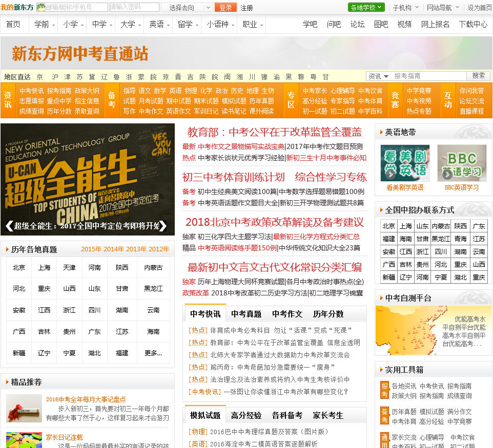Click 志愿填报 in orange 资讯 bar
This screenshot has height=448, width=493.
click(31, 101)
